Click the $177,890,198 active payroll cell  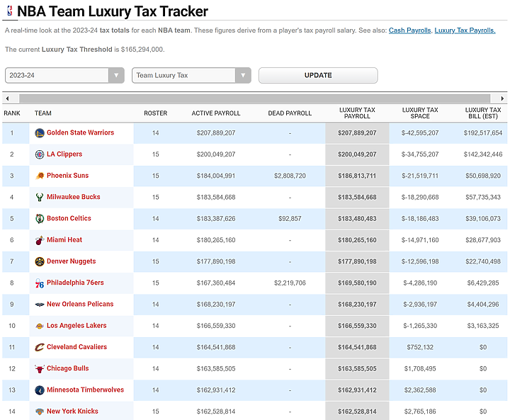[x=216, y=261]
